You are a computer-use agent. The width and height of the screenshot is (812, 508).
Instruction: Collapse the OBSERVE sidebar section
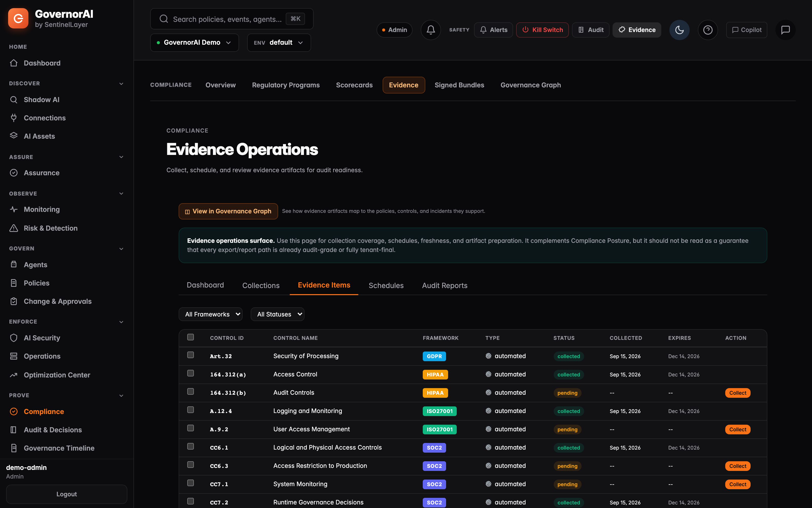(122, 194)
